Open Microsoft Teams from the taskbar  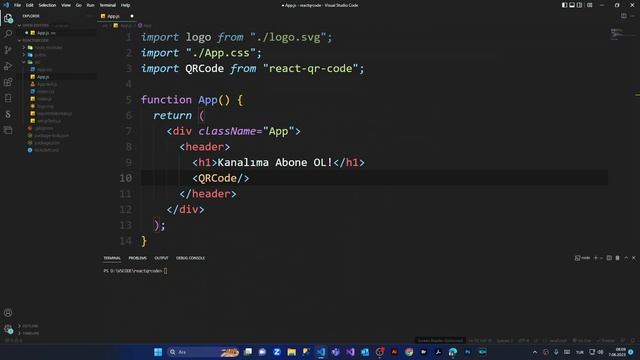click(336, 352)
